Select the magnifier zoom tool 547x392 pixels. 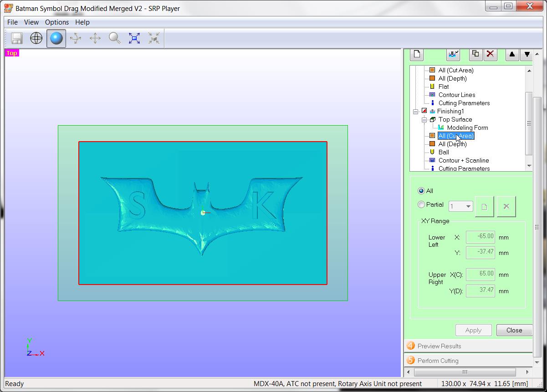click(x=115, y=38)
